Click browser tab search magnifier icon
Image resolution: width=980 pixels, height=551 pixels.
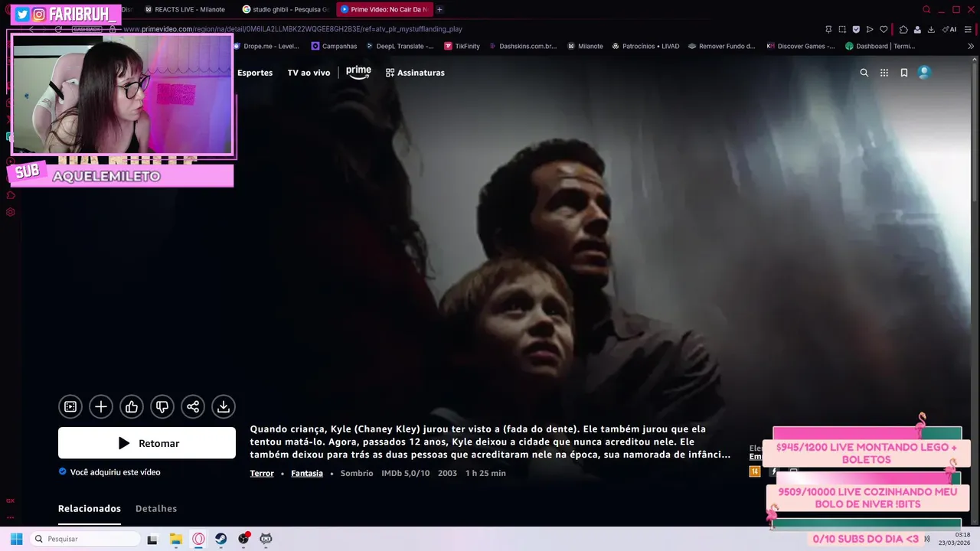click(926, 9)
